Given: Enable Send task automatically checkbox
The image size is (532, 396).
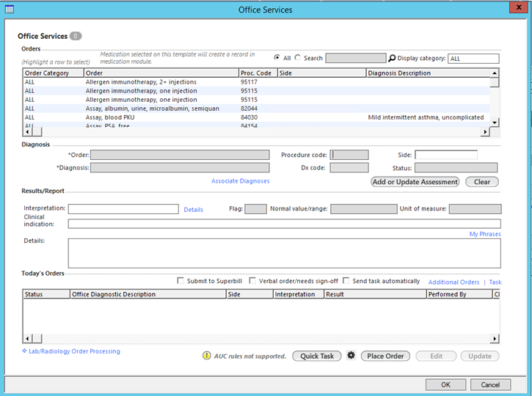Looking at the screenshot, I should pos(346,281).
